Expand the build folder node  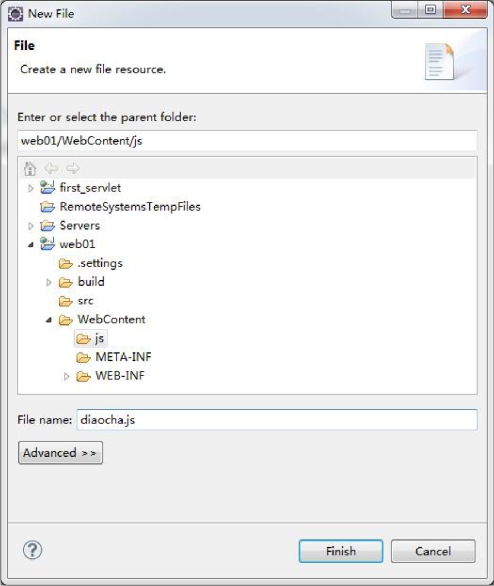[49, 282]
